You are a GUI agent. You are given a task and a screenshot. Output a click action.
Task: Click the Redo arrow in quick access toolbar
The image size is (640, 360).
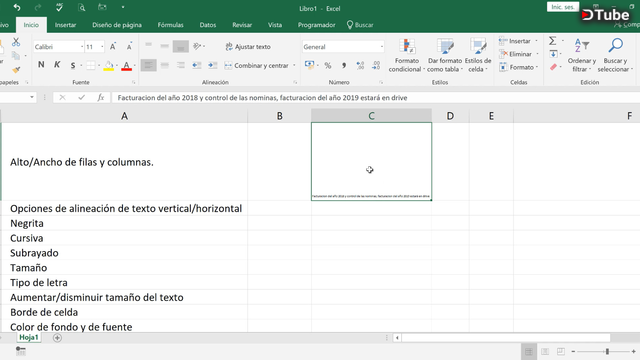pos(38,7)
